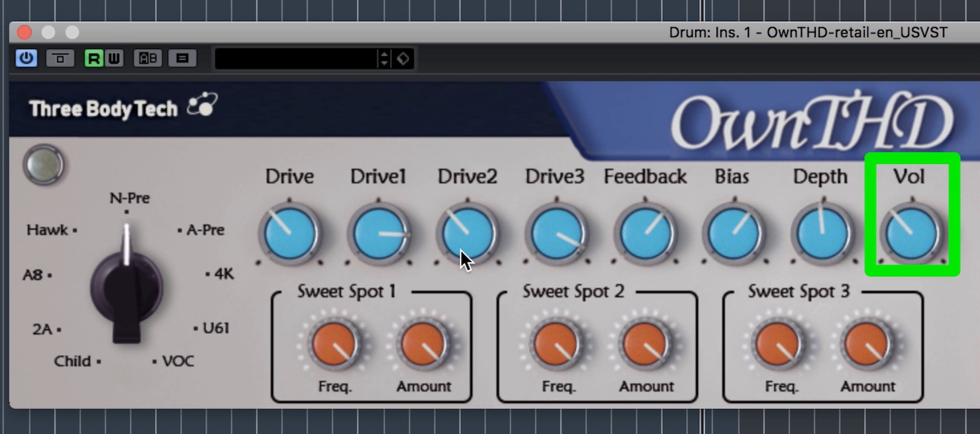Click Sweet Spot 1 Freq. knob
This screenshot has height=434, width=980.
[x=334, y=344]
